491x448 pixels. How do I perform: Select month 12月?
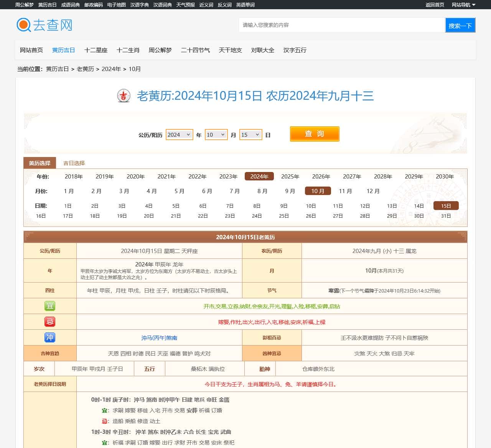point(373,191)
